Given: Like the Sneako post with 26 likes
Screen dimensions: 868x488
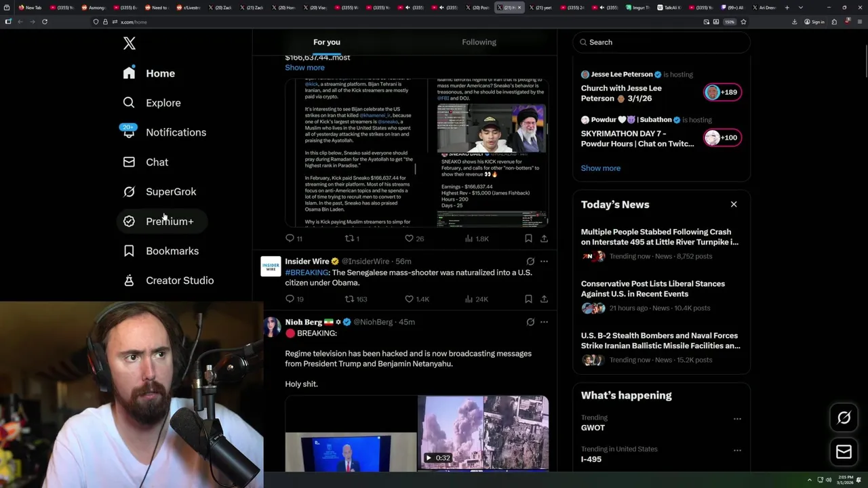Looking at the screenshot, I should point(414,239).
